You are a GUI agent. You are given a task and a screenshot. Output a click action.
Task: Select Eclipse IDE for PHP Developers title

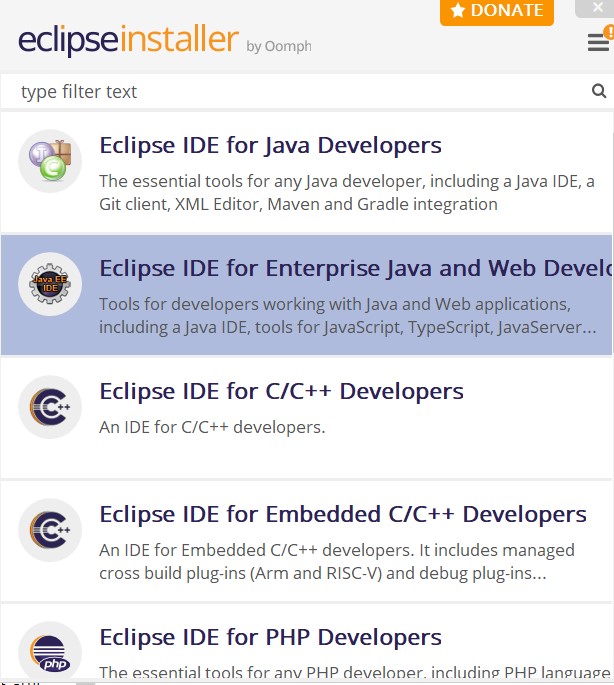[271, 637]
